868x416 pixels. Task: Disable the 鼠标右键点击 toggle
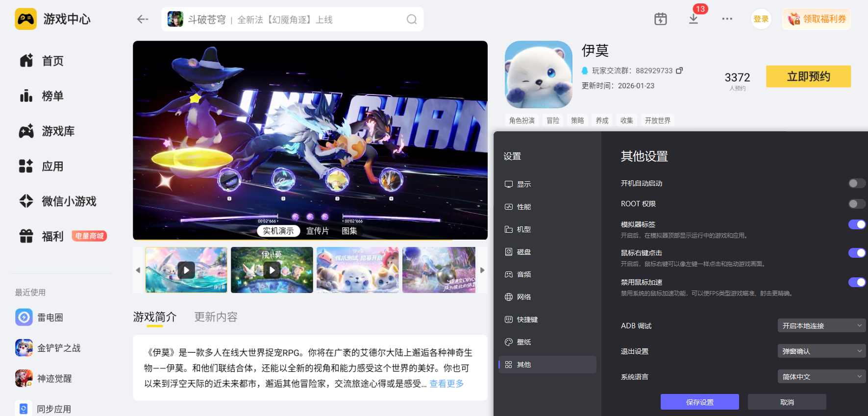click(857, 253)
